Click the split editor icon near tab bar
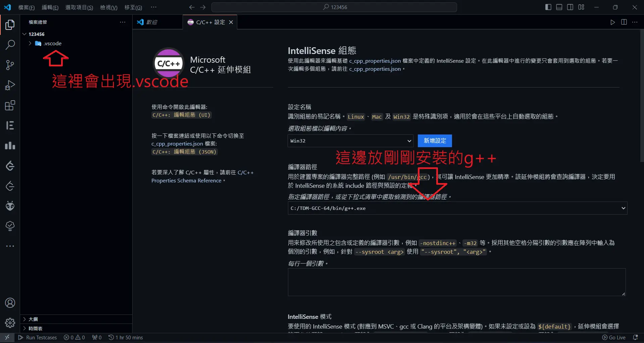 (x=624, y=22)
